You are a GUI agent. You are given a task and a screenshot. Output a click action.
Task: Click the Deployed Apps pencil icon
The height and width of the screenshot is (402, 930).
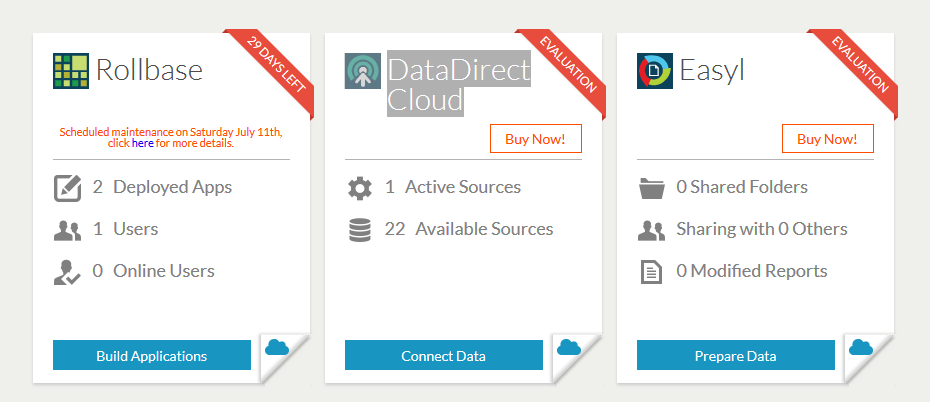pyautogui.click(x=67, y=187)
